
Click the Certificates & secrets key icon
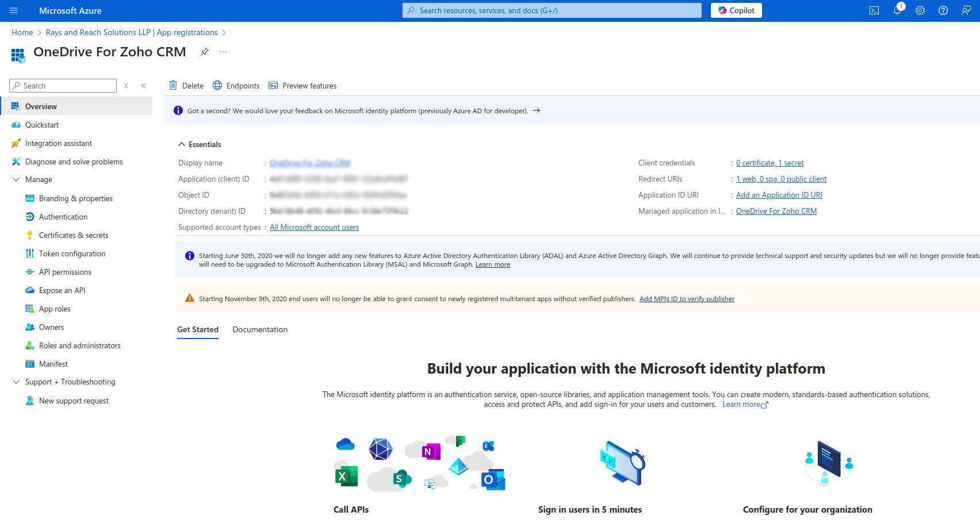pos(30,235)
